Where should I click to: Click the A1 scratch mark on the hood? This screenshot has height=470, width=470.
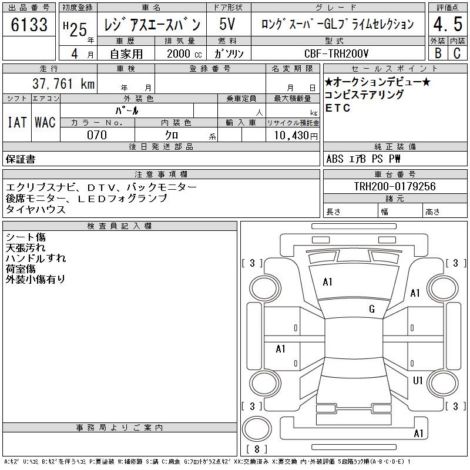pos(328,282)
